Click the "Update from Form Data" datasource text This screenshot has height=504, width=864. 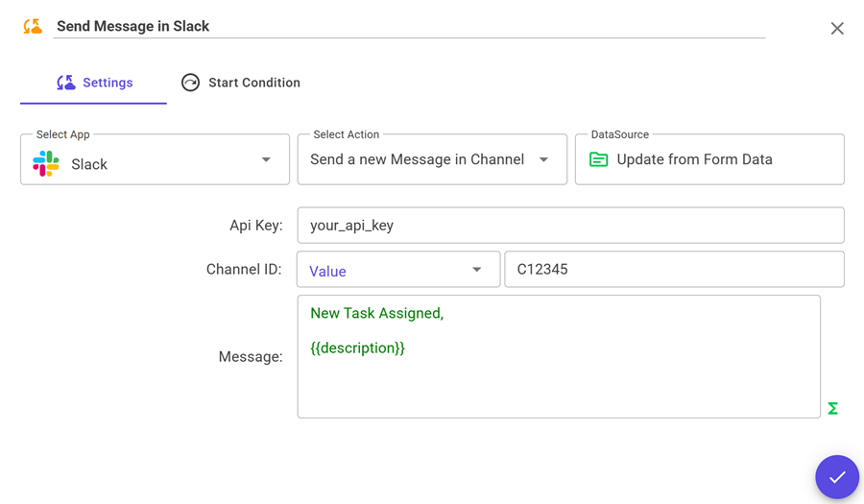694,159
